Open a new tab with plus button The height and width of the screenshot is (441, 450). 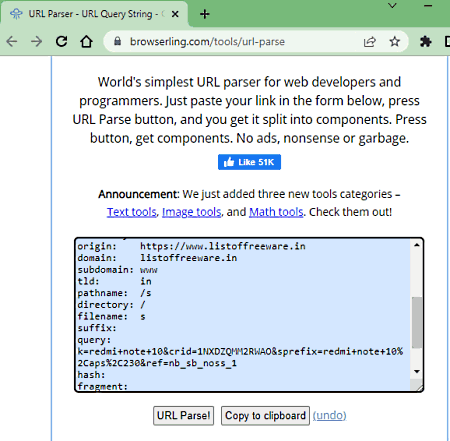[x=205, y=14]
